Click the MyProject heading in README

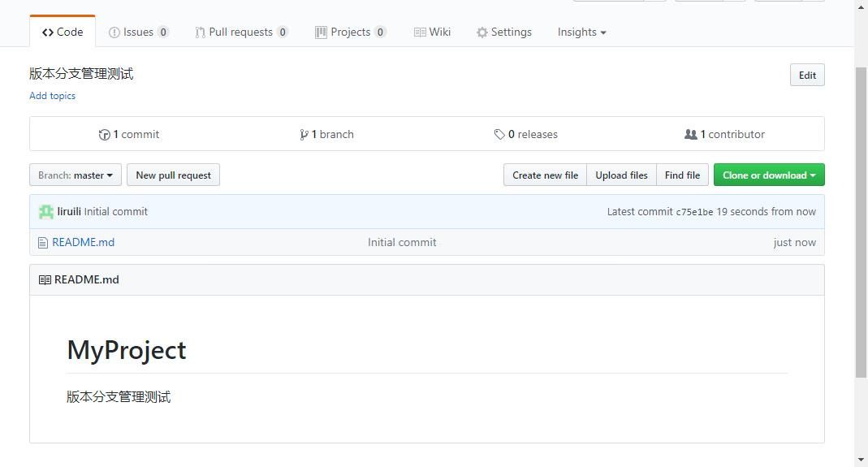(x=126, y=350)
